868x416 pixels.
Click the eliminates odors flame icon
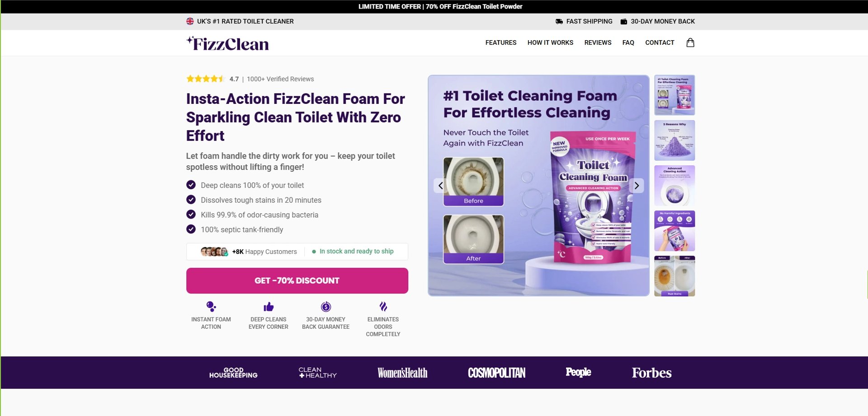click(383, 307)
